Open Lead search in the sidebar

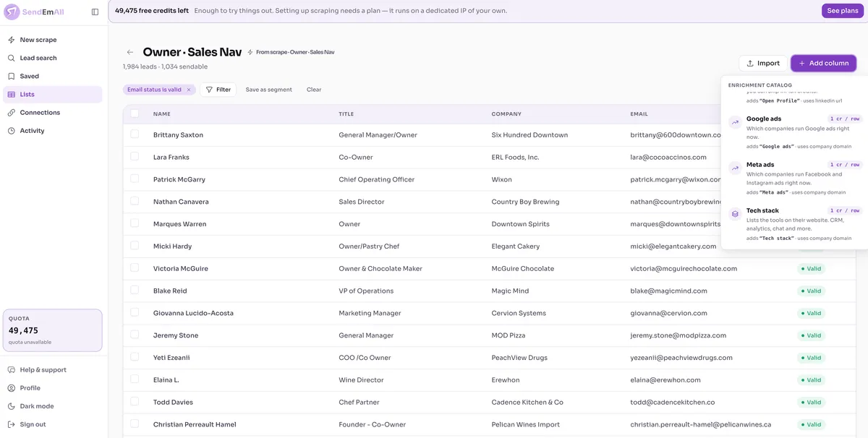(52, 58)
